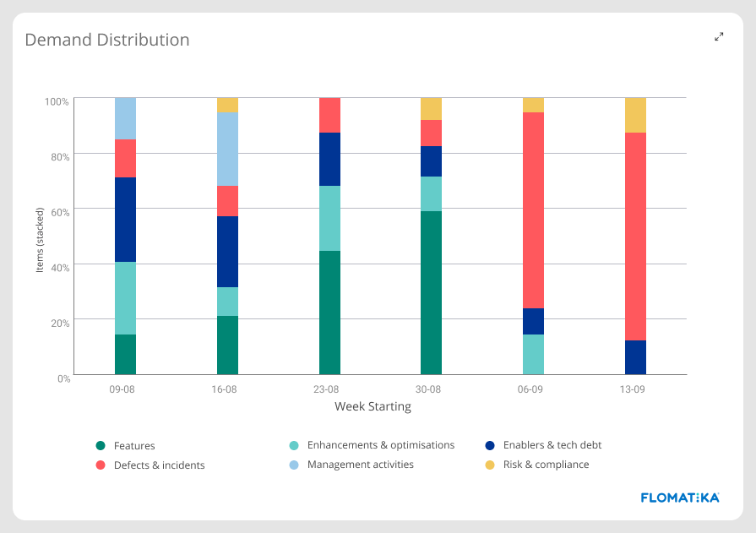Select the Features color swatch in legend
The width and height of the screenshot is (756, 533).
(99, 445)
